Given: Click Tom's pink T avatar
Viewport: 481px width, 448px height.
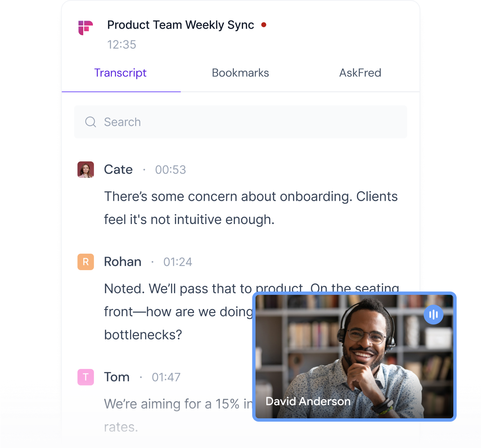Looking at the screenshot, I should [85, 377].
